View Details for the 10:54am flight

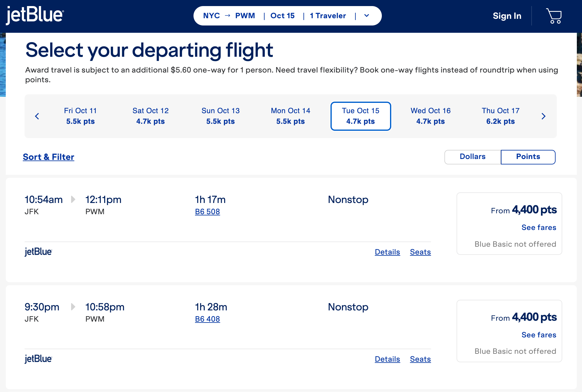(x=387, y=252)
